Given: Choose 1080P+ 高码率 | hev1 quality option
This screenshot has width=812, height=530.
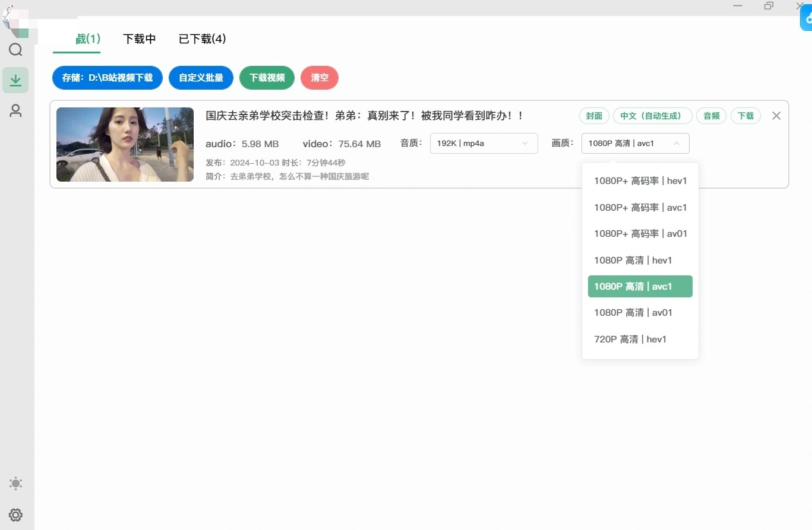Looking at the screenshot, I should 640,181.
